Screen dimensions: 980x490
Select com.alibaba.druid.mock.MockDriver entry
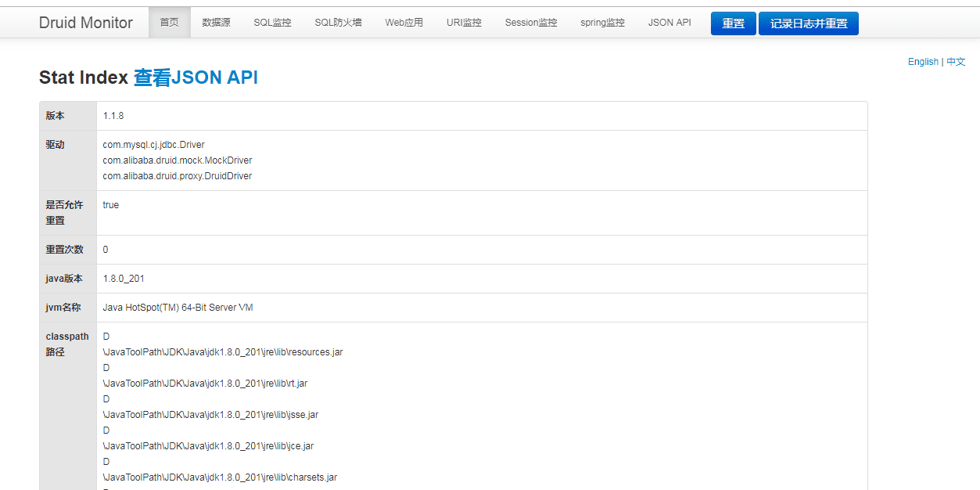178,160
